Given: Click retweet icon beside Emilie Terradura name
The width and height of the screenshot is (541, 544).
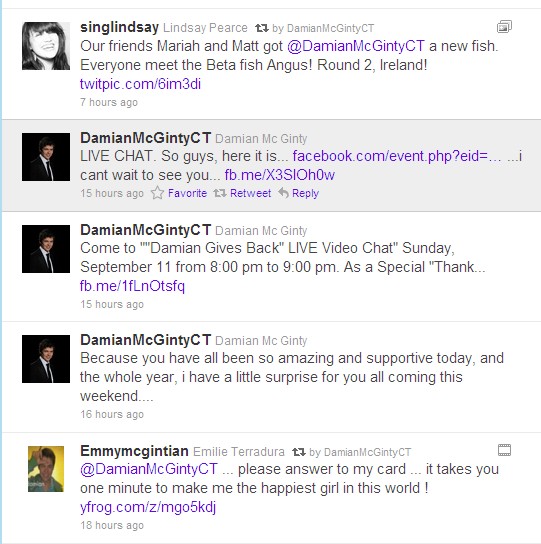Looking at the screenshot, I should (x=298, y=452).
